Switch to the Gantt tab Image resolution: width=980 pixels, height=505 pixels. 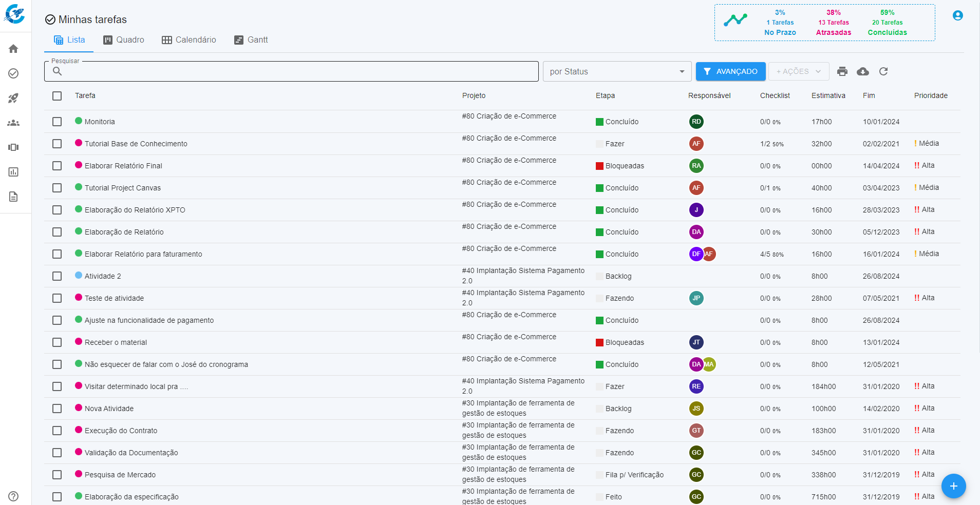coord(251,40)
